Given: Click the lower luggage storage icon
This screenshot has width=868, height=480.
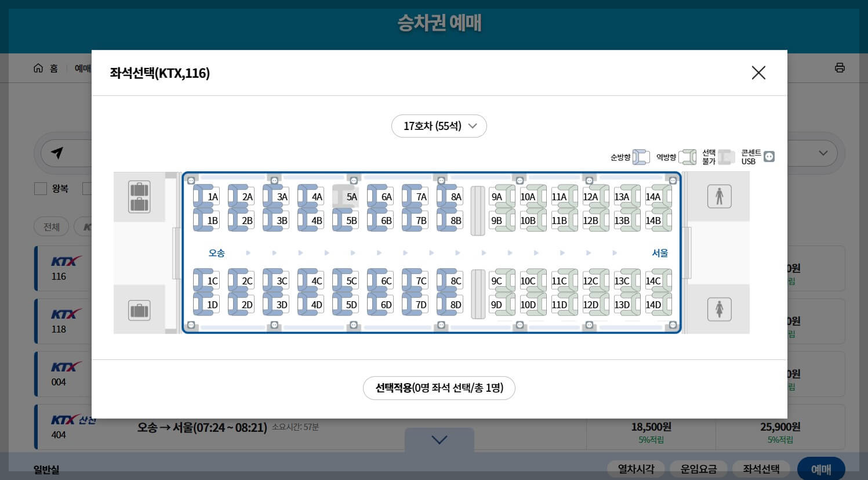Looking at the screenshot, I should tap(139, 310).
